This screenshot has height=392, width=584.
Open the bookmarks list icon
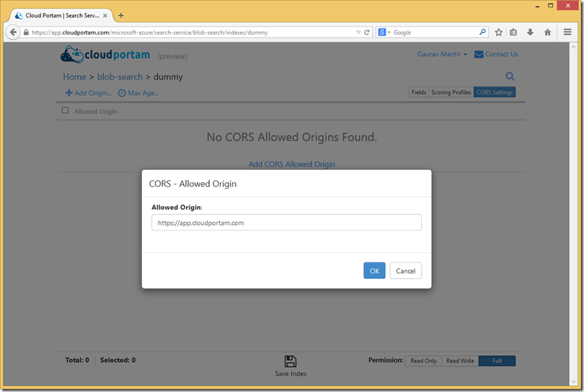pos(513,32)
